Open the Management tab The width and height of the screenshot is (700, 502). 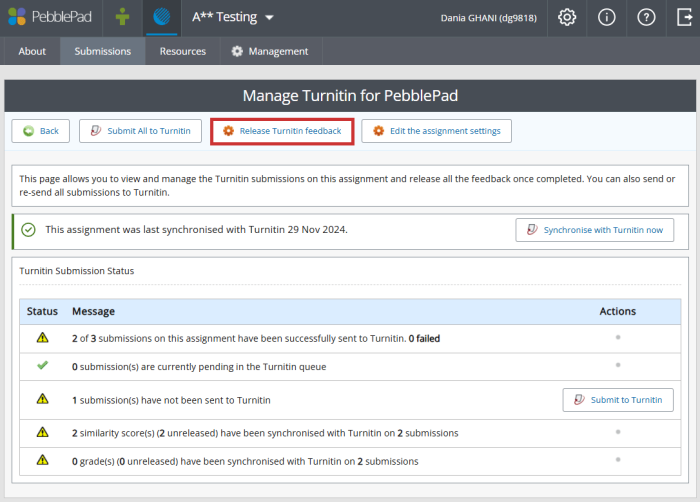pyautogui.click(x=270, y=51)
